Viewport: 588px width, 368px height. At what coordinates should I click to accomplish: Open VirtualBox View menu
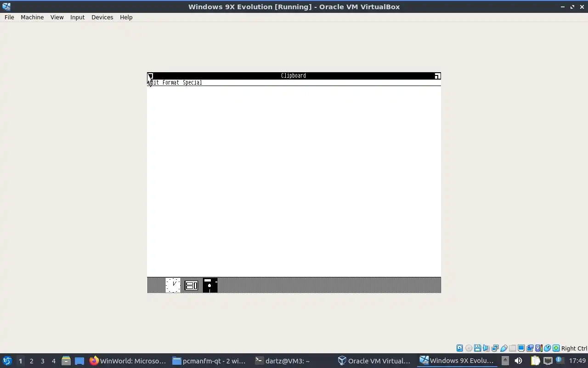(57, 17)
